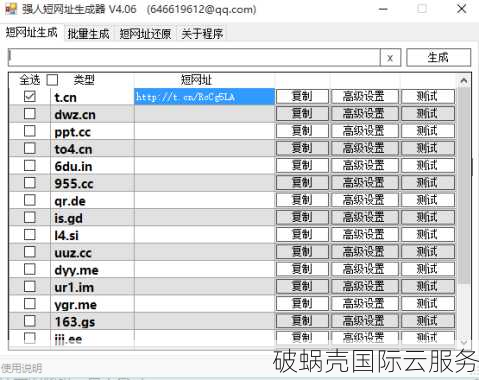Check the ur1.im checkbox
The height and width of the screenshot is (380, 479).
point(30,287)
